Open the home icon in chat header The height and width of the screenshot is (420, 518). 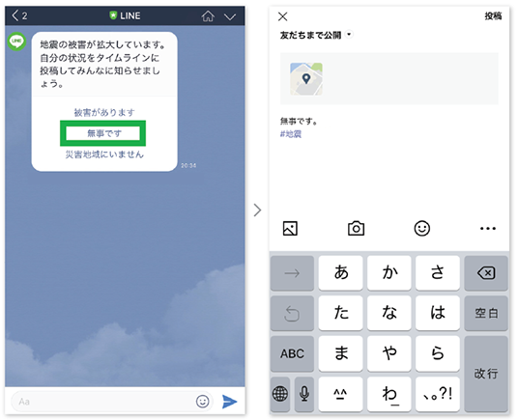point(208,15)
